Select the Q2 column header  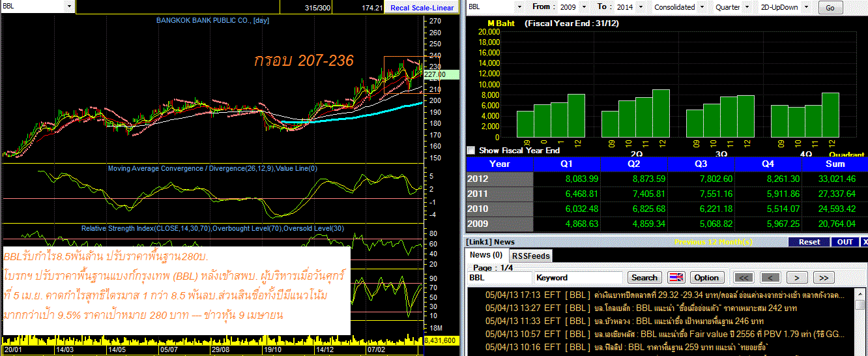[634, 164]
